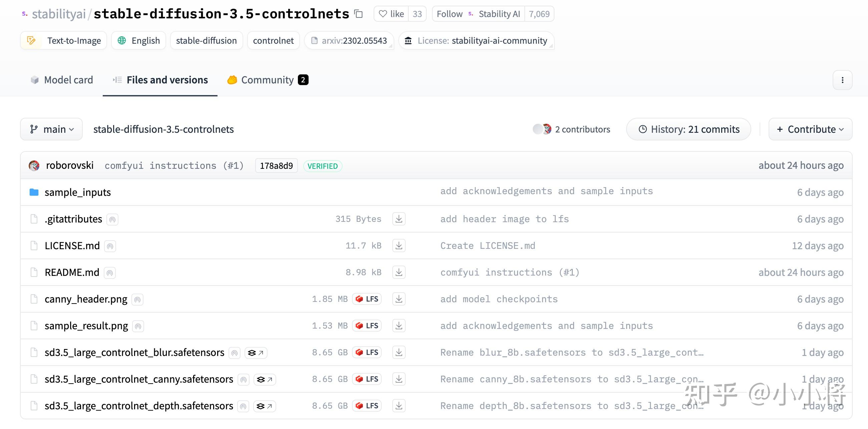Open the safetensors viewer icon for the canny model

[265, 379]
